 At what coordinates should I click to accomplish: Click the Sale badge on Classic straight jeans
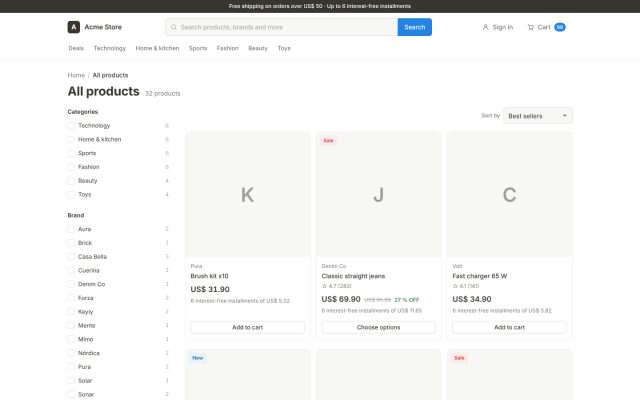(328, 140)
